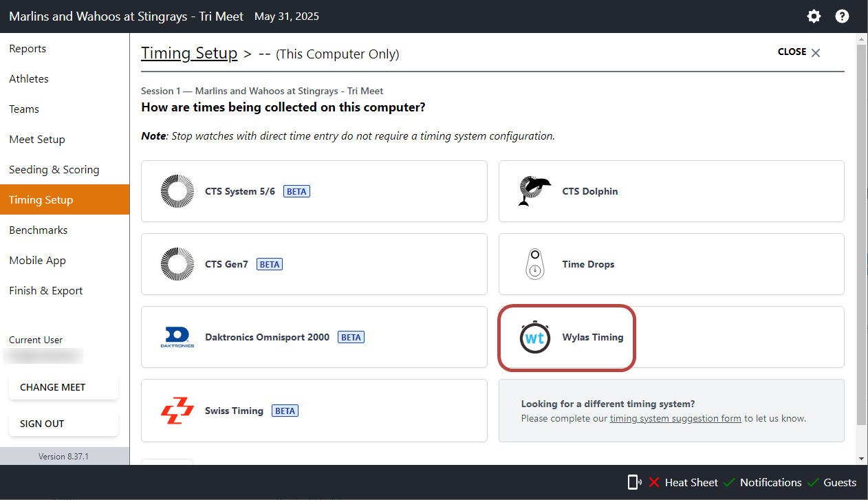Viewport: 868px width, 500px height.
Task: Open the timing system suggestion form link
Action: (x=675, y=418)
